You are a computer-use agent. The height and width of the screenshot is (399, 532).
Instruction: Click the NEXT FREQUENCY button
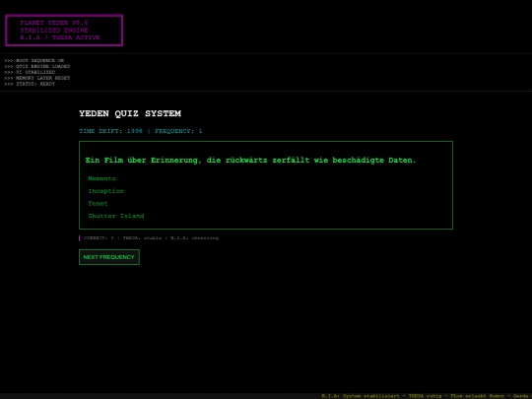109,257
